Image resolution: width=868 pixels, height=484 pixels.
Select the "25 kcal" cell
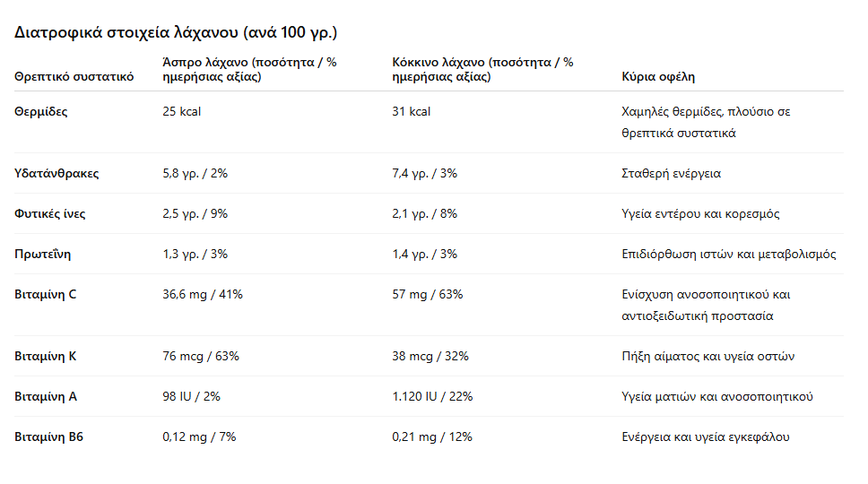tap(182, 112)
